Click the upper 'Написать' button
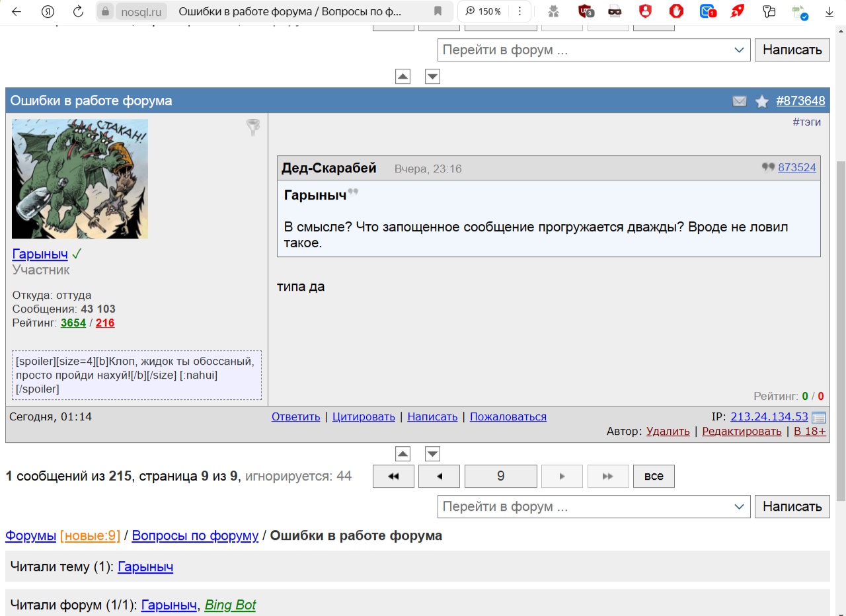This screenshot has width=846, height=616. click(792, 50)
